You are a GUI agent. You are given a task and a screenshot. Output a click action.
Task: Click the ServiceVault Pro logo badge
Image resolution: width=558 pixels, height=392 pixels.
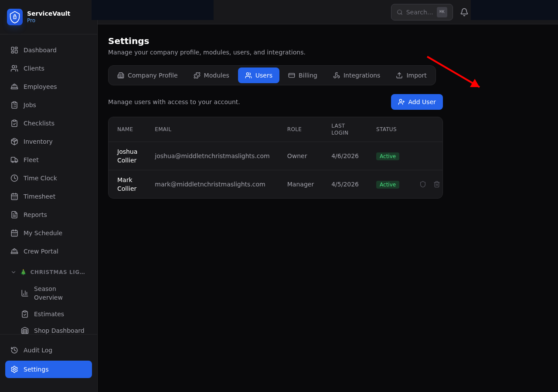click(x=14, y=17)
